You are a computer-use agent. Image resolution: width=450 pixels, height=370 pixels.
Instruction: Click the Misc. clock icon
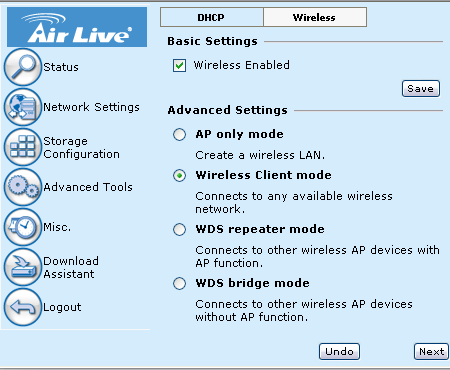(23, 227)
